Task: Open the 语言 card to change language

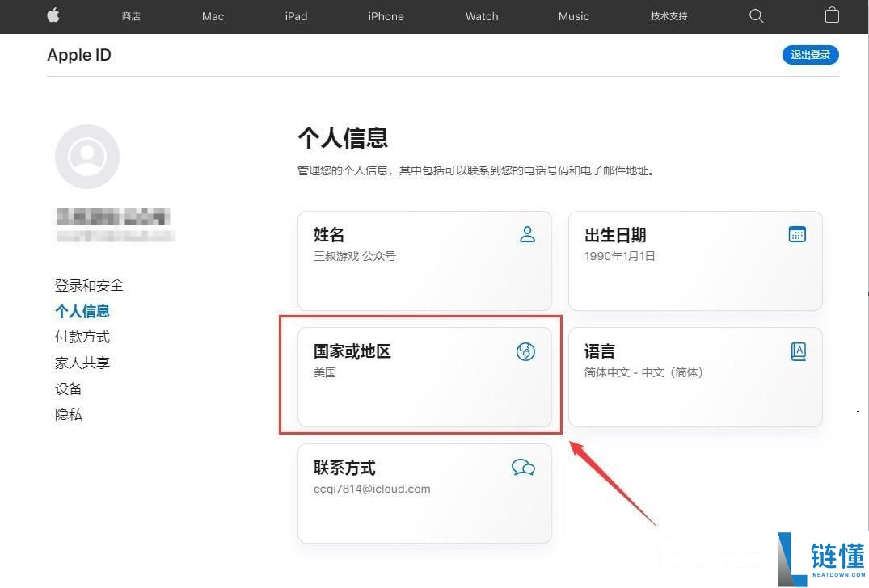Action: coord(695,376)
